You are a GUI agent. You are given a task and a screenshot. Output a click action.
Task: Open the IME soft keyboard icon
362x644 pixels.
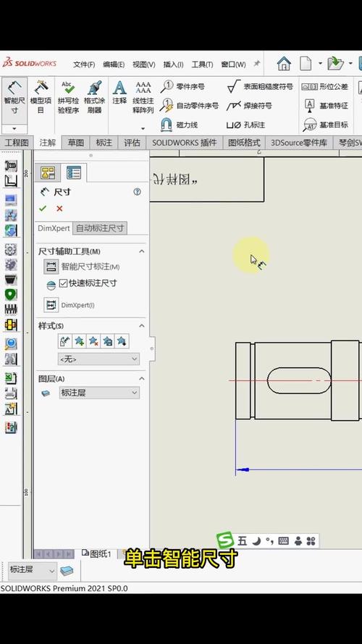284,541
